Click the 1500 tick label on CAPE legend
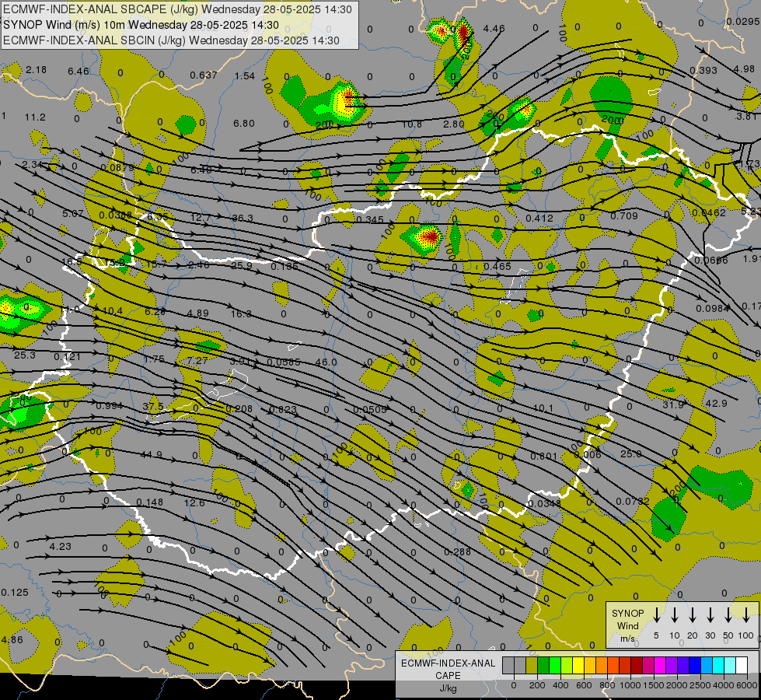The image size is (761, 700). pyautogui.click(x=654, y=685)
